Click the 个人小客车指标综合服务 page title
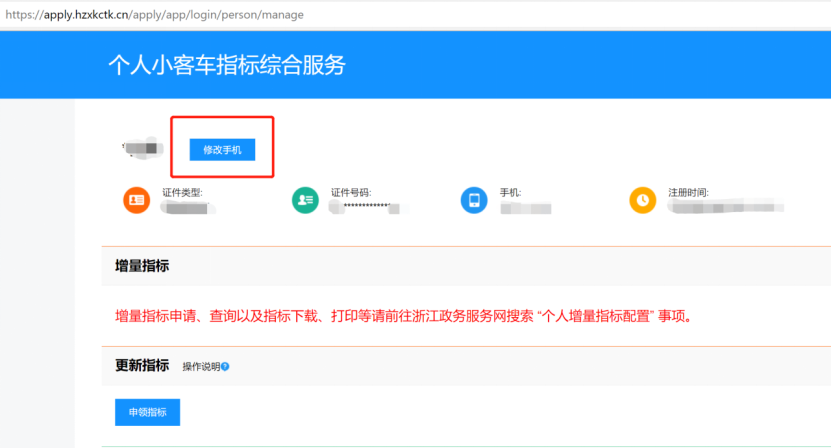The height and width of the screenshot is (448, 831). click(x=226, y=65)
